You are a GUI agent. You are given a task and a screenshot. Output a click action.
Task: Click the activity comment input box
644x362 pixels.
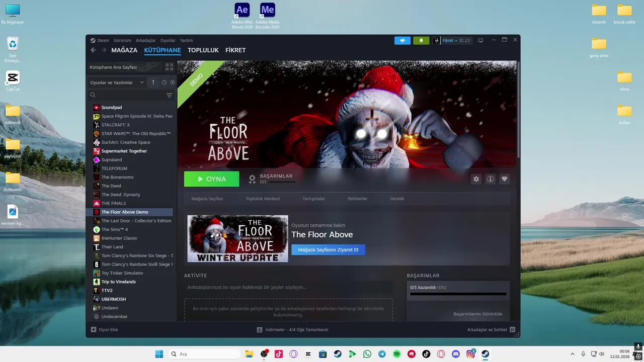click(x=288, y=287)
